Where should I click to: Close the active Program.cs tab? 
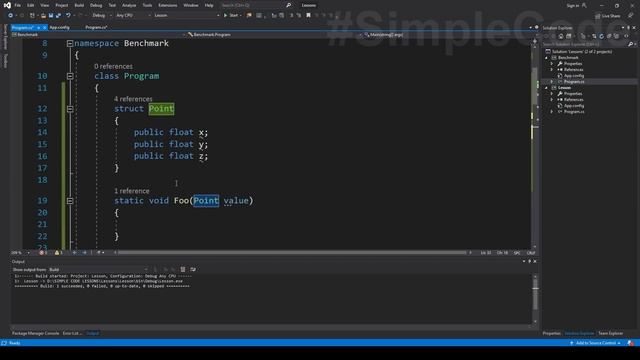pos(44,27)
